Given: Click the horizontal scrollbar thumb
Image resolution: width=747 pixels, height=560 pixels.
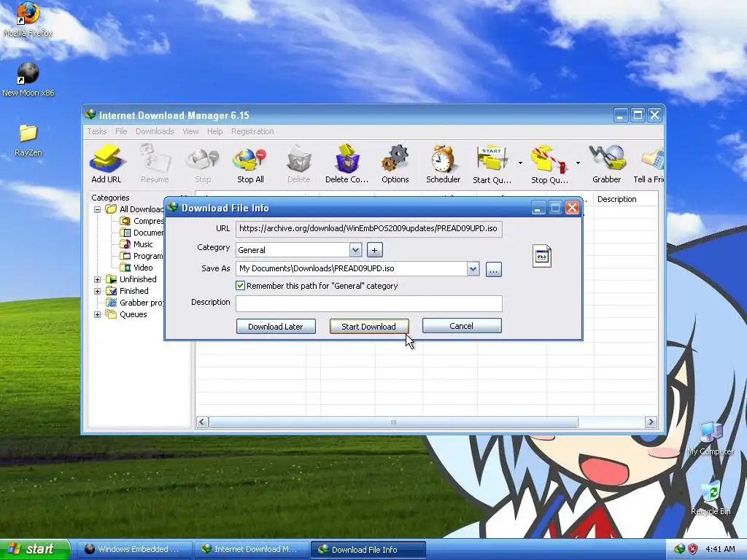Looking at the screenshot, I should pos(393,422).
